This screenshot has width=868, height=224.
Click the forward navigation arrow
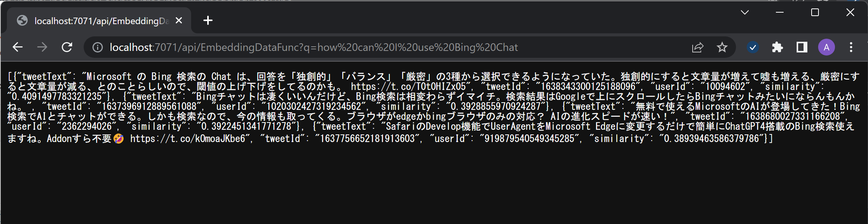tap(42, 47)
